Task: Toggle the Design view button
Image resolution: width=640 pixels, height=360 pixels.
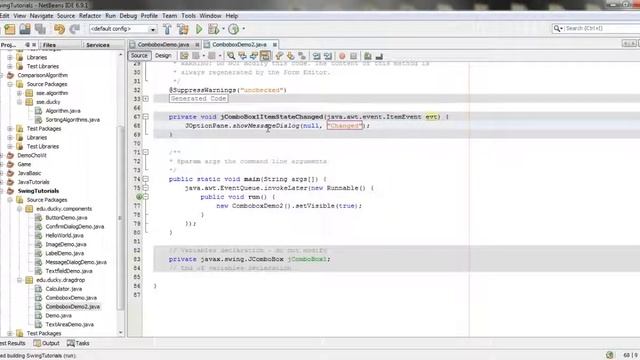Action: tap(163, 56)
